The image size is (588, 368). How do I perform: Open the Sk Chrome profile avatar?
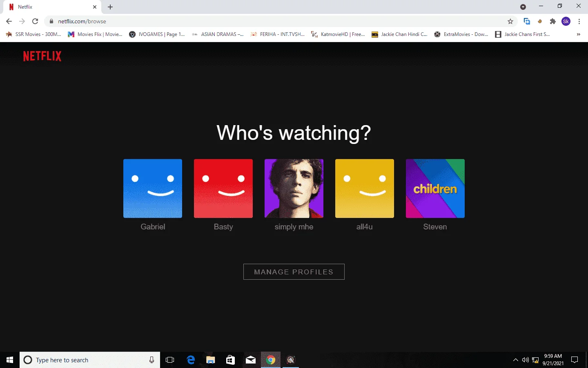point(566,21)
